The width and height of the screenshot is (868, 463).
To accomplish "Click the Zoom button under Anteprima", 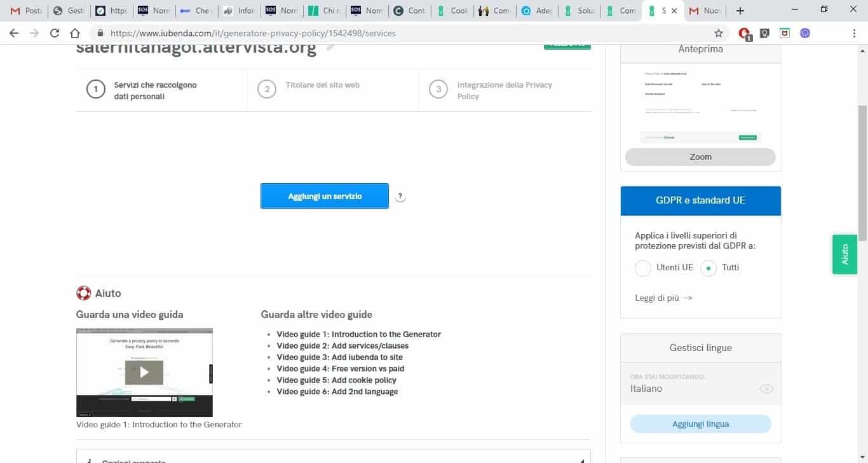I will coord(700,157).
